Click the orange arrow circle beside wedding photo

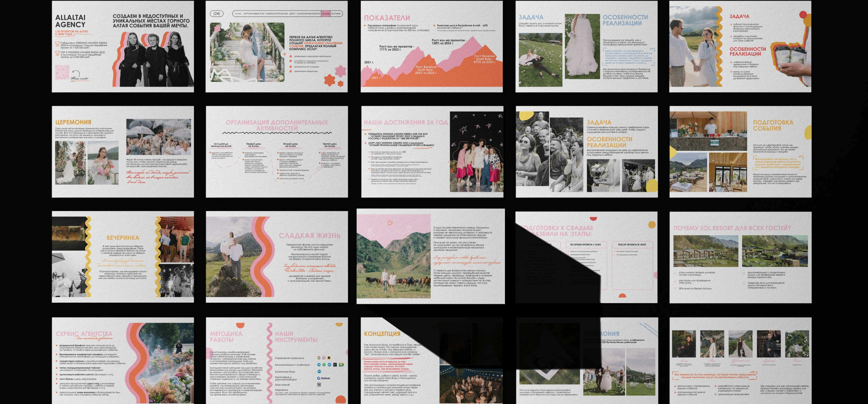point(284,54)
